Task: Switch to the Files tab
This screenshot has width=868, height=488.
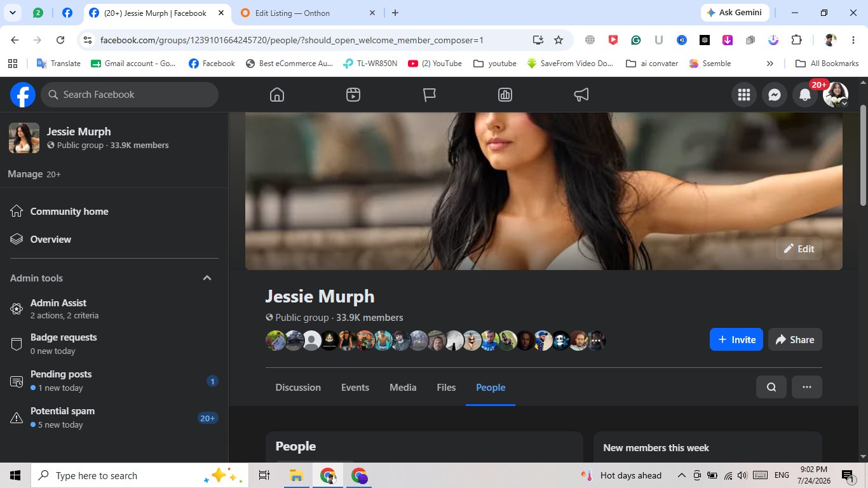Action: click(446, 388)
